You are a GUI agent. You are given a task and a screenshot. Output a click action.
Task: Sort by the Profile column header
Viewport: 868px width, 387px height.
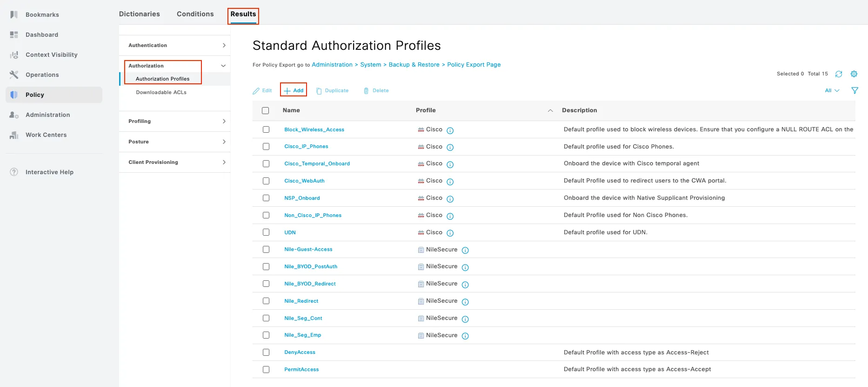click(x=426, y=110)
